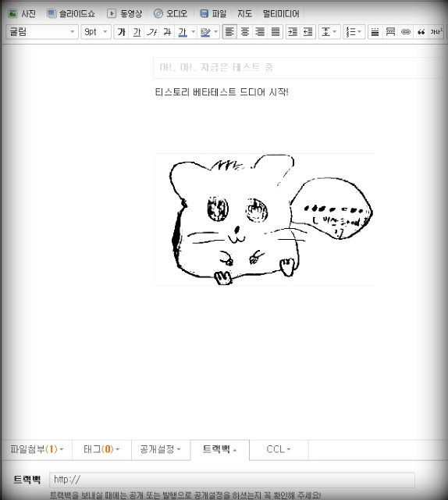Image resolution: width=448 pixels, height=500 pixels.
Task: Apply strikethrough to text
Action: coord(167,32)
